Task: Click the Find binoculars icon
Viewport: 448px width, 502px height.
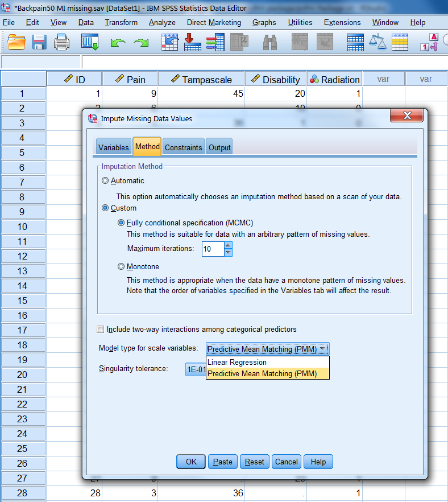Action: point(270,42)
